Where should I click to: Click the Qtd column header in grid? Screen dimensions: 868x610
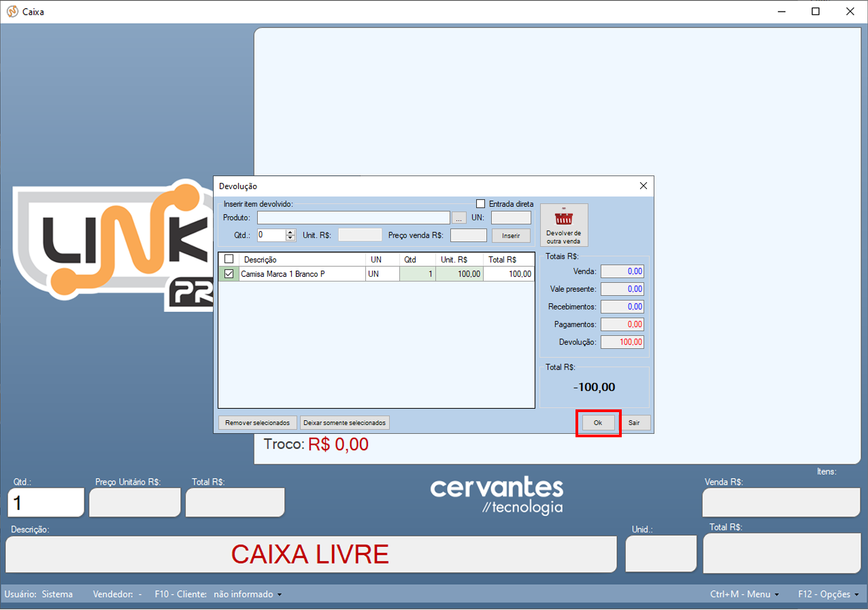(x=418, y=260)
